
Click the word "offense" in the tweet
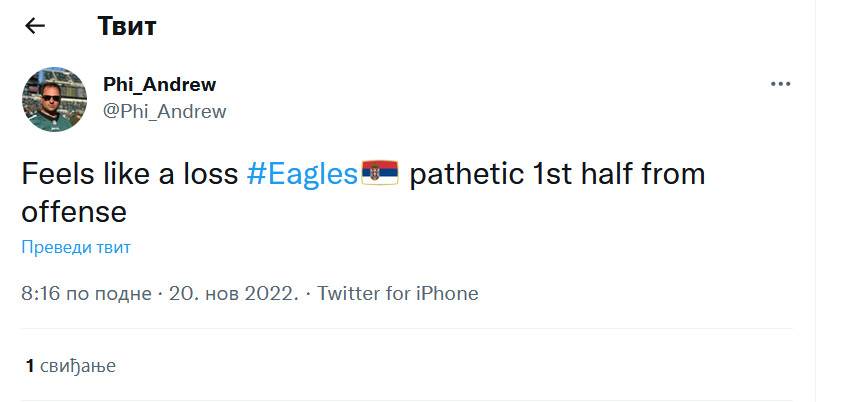click(74, 212)
